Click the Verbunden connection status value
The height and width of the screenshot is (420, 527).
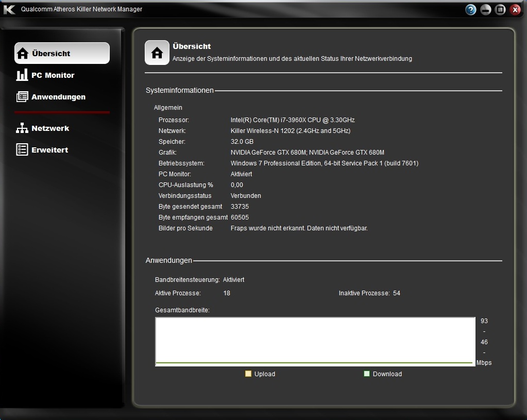(246, 196)
